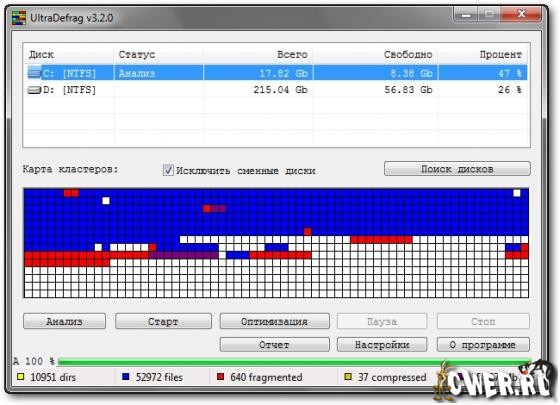Open the О программе about button
Screen dimensions: 560x405
(483, 345)
